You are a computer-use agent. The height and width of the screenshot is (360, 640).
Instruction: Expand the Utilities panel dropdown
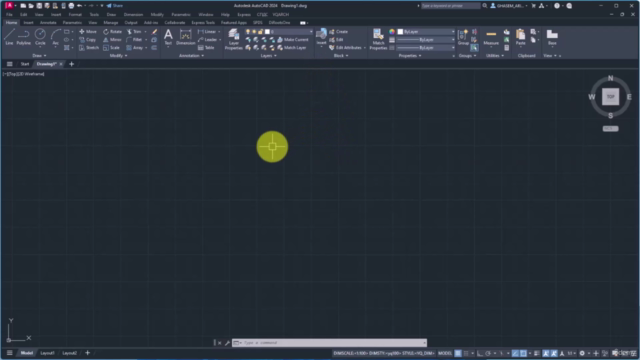[x=495, y=56]
